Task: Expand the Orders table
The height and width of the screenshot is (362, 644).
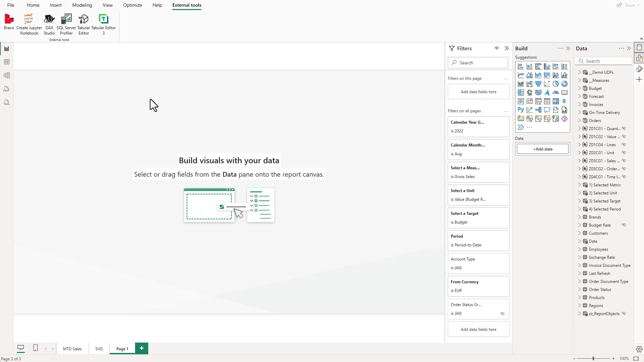Action: 579,121
